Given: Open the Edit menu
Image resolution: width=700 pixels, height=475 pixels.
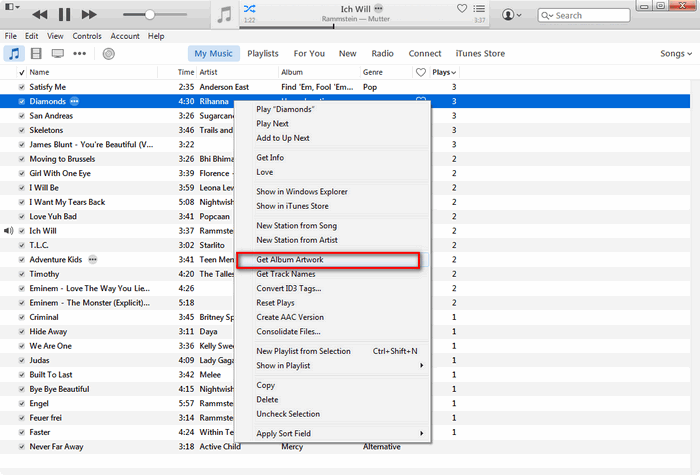Looking at the screenshot, I should pos(31,36).
